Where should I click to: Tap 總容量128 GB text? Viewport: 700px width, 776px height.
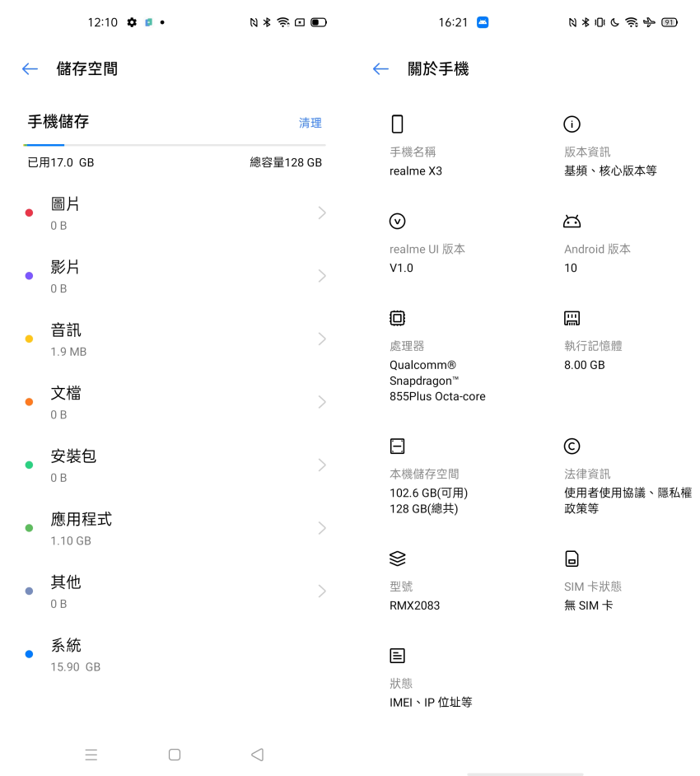(286, 162)
